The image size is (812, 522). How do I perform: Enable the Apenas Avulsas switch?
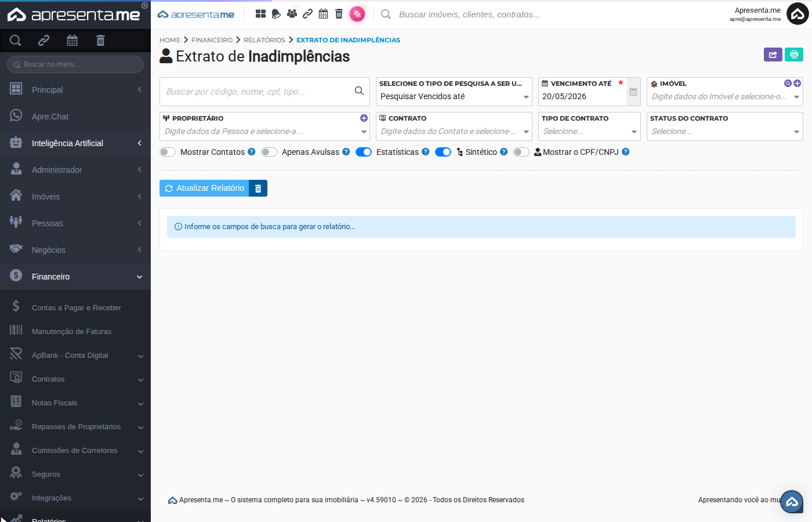[x=269, y=152]
